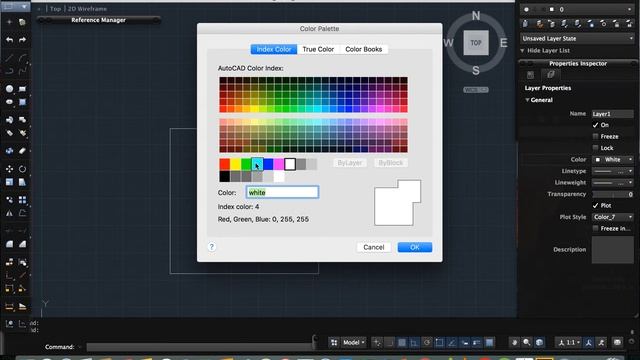This screenshot has height=360, width=640.
Task: Click the first layer tool icon in Layers toolbar
Action: pos(526,24)
